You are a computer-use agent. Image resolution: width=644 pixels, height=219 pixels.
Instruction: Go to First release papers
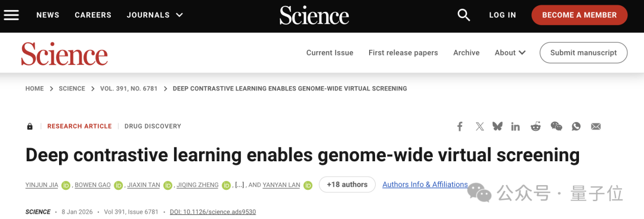[403, 52]
